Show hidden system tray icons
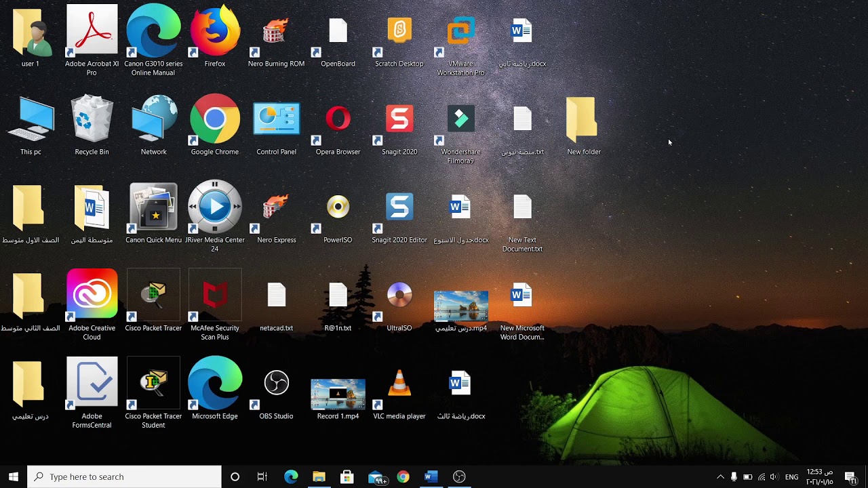Screen dimensions: 868x488 [x=720, y=476]
